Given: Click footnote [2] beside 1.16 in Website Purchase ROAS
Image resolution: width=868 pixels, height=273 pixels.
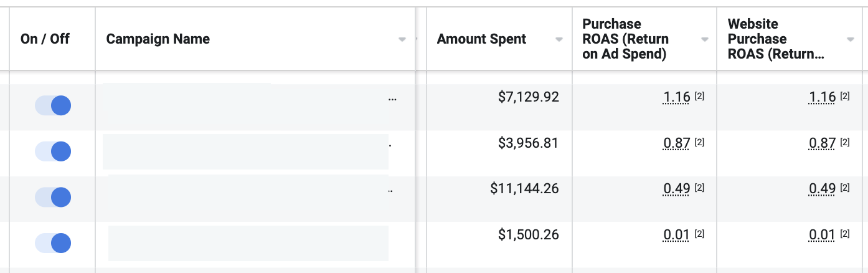Looking at the screenshot, I should coord(845,97).
